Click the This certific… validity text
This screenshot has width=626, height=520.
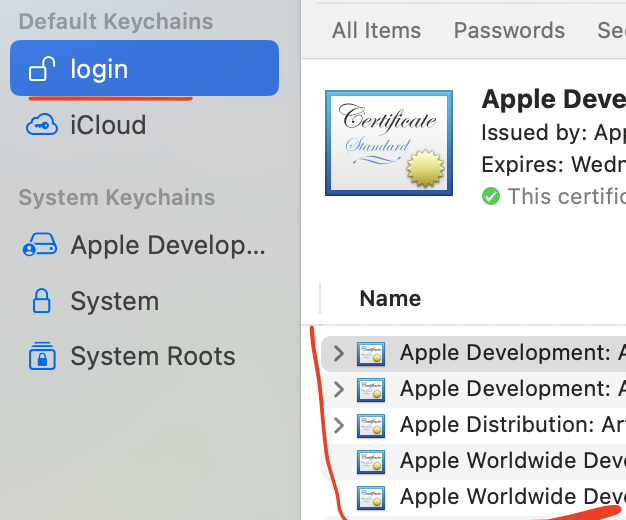click(566, 196)
